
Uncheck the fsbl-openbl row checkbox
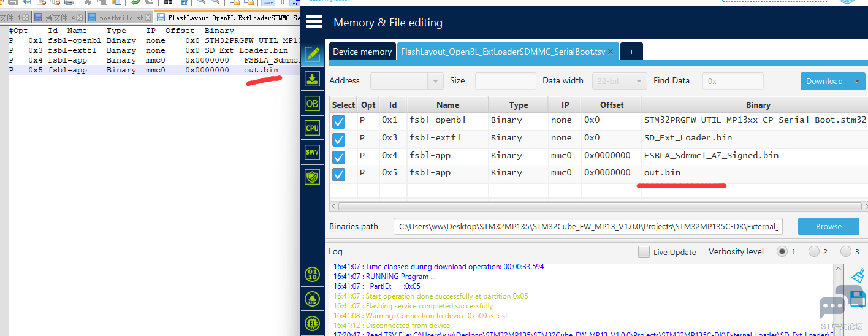click(x=338, y=122)
